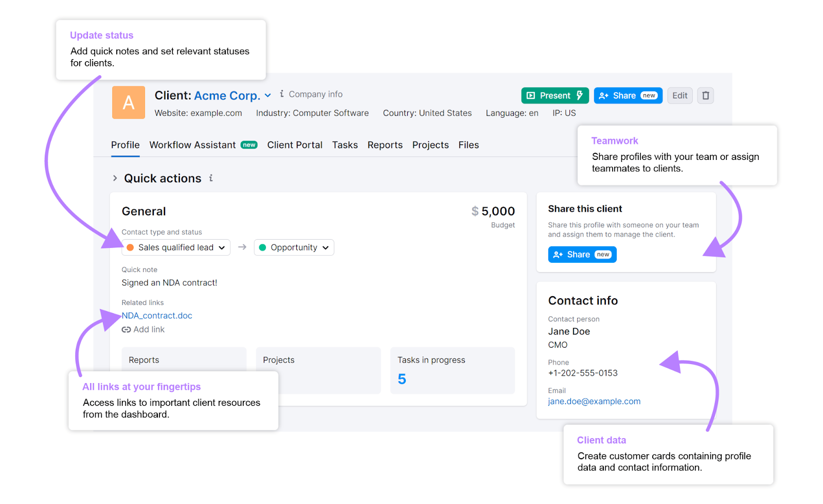This screenshot has height=504, width=823.
Task: Open the NDA_contract.doc link
Action: click(156, 315)
